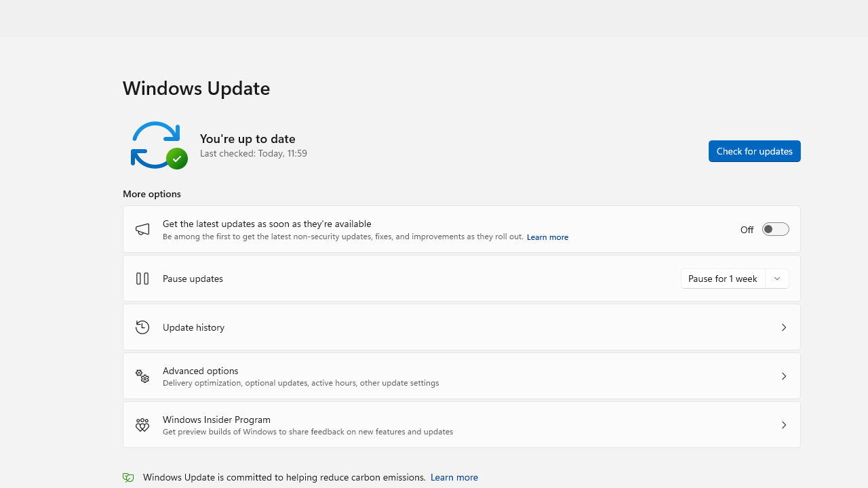This screenshot has height=488, width=868.
Task: Open the Update history row
Action: coord(461,327)
